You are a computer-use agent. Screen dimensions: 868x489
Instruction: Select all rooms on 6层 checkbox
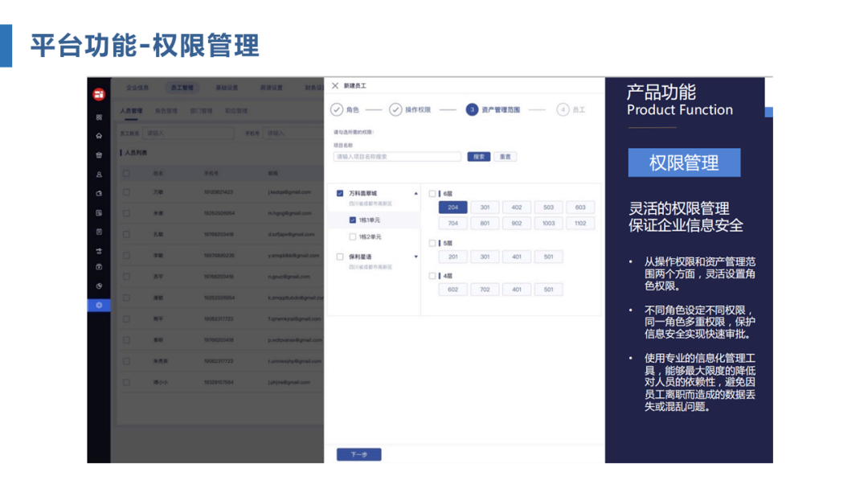432,194
